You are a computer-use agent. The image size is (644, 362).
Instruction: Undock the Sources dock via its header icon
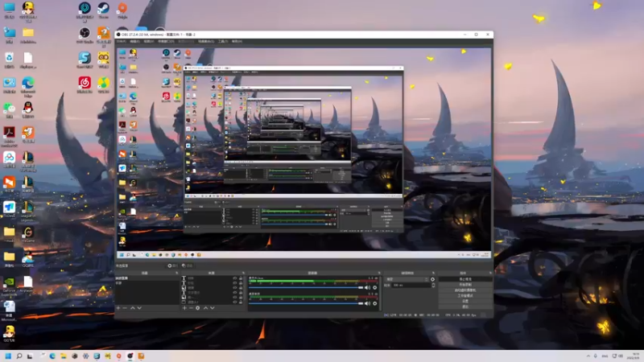point(243,273)
